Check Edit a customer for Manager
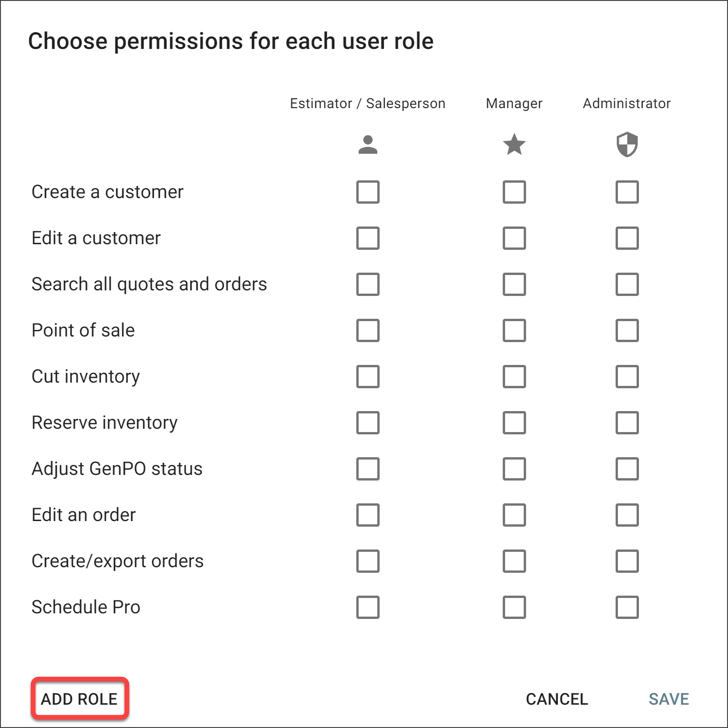Image resolution: width=728 pixels, height=728 pixels. pos(514,238)
